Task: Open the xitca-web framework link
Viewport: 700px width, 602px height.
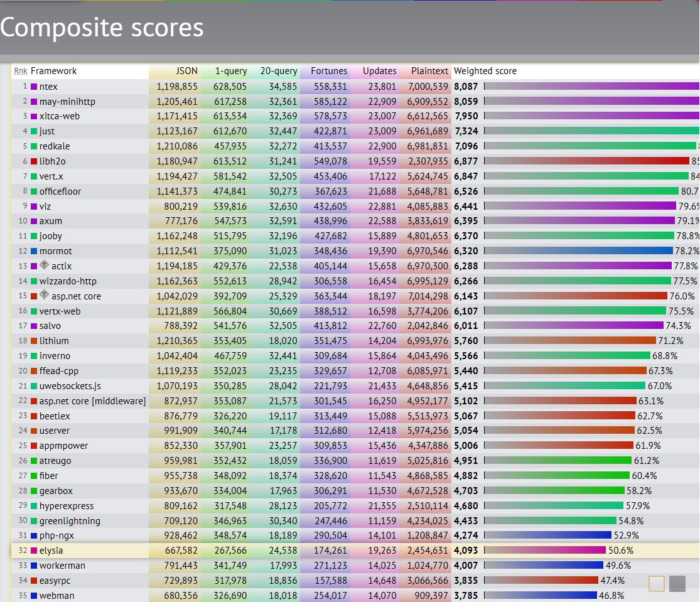Action: tap(60, 117)
